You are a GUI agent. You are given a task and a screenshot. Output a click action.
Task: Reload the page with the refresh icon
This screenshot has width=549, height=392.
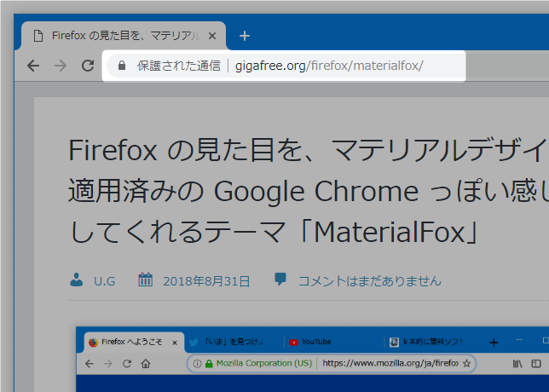click(x=88, y=66)
